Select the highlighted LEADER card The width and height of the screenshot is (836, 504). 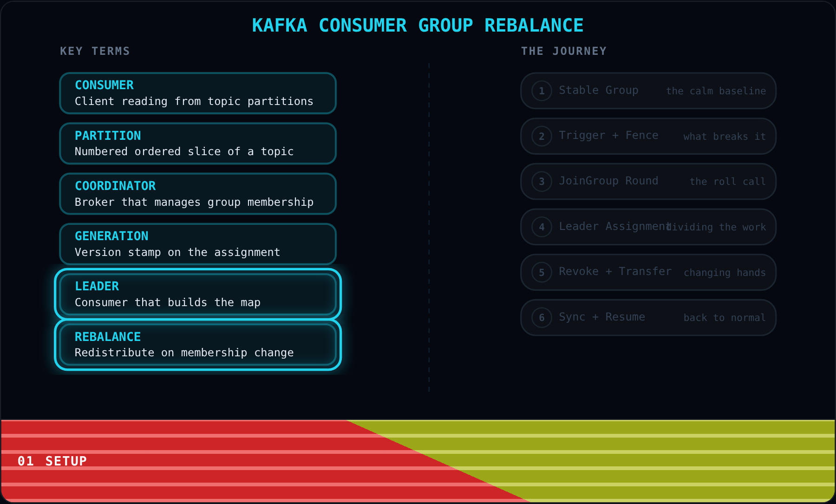click(x=198, y=294)
